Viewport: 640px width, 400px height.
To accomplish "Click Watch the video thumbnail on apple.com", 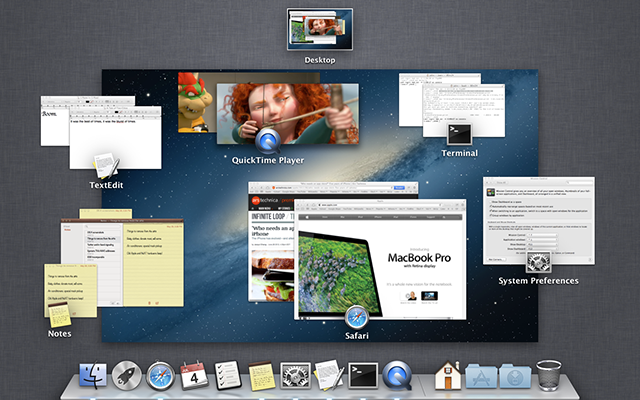I will [409, 296].
